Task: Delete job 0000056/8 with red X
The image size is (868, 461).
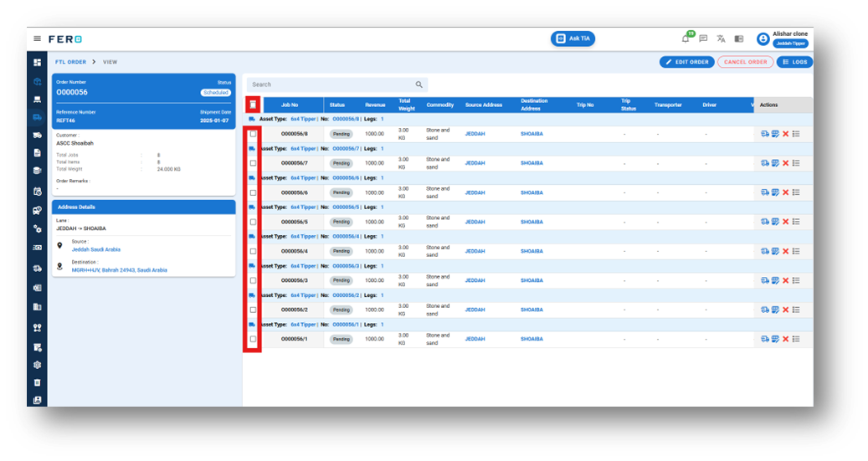Action: (785, 134)
